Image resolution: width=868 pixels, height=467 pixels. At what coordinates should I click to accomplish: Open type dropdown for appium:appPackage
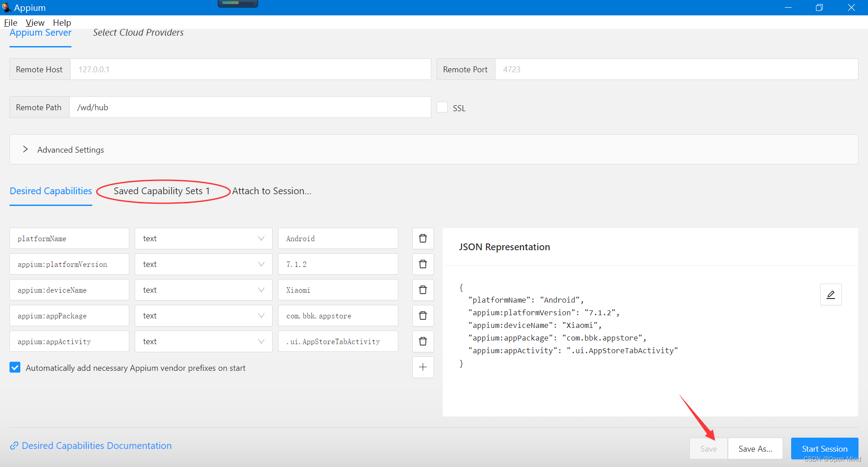[203, 316]
